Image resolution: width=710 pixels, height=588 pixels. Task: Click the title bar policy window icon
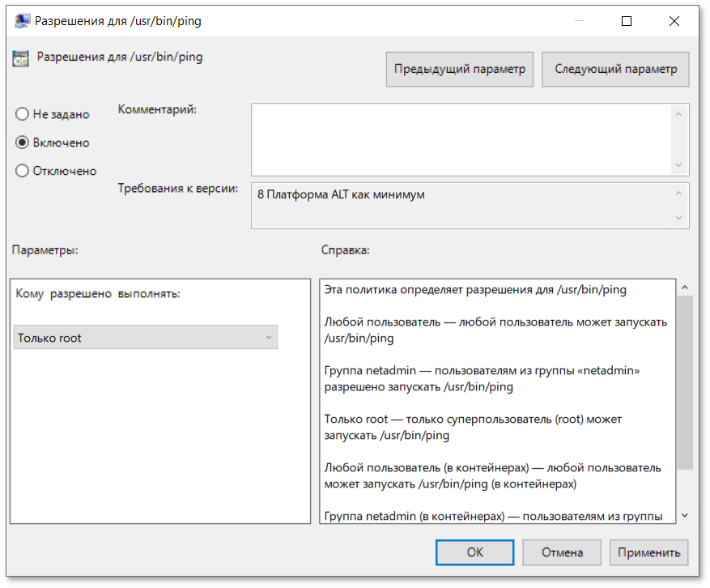point(21,22)
